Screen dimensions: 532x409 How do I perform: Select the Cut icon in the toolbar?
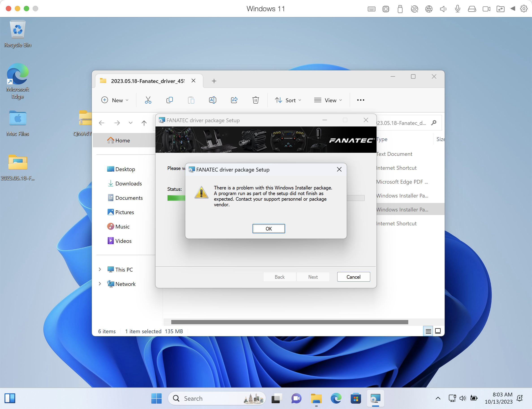click(x=147, y=100)
